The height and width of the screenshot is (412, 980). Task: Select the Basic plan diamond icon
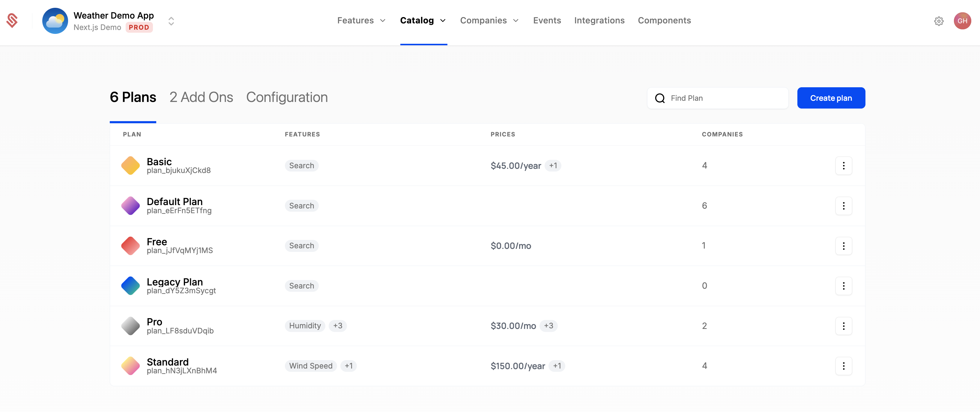(x=130, y=165)
